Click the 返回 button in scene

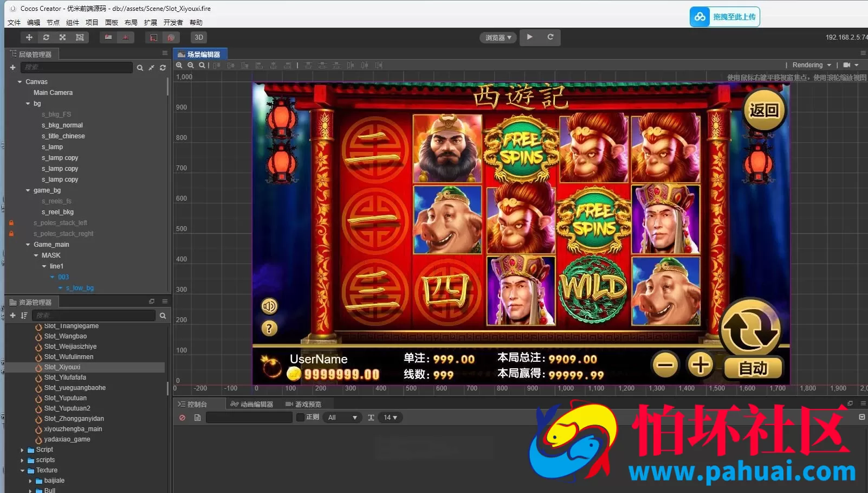click(x=764, y=111)
